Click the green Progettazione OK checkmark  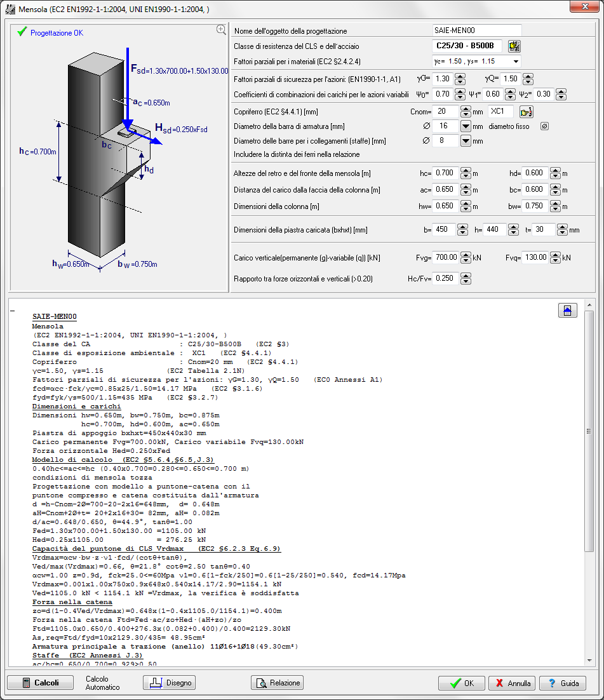(x=22, y=32)
